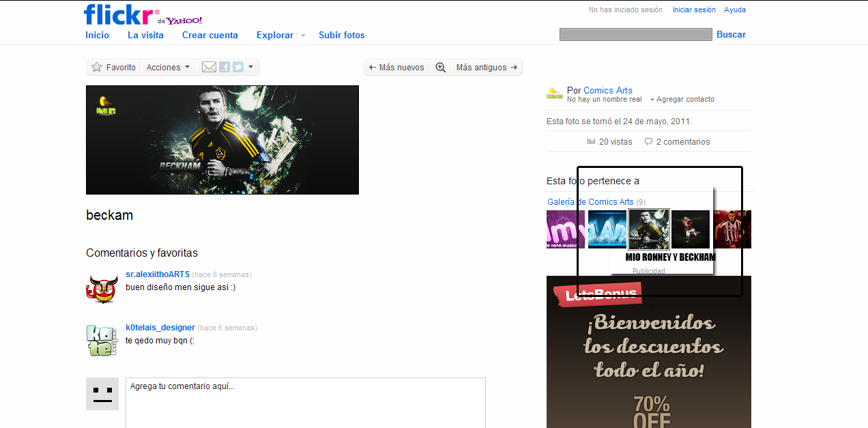
Task: Go to Más antiguos photos
Action: click(487, 67)
